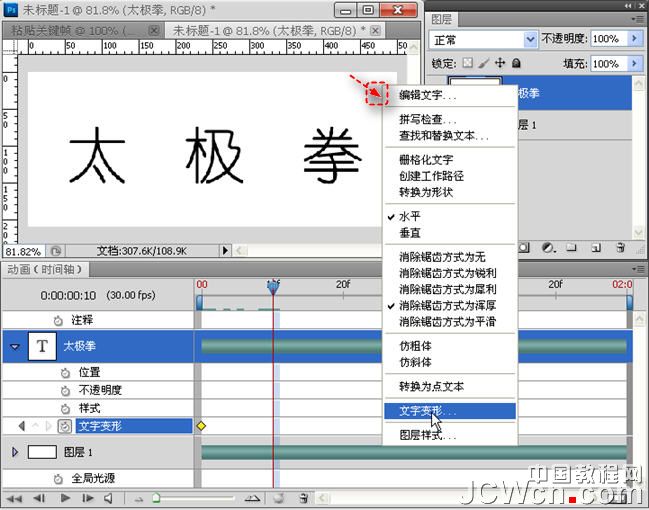The height and width of the screenshot is (510, 649).
Task: Create new fill or adjustment layer
Action: [x=548, y=248]
